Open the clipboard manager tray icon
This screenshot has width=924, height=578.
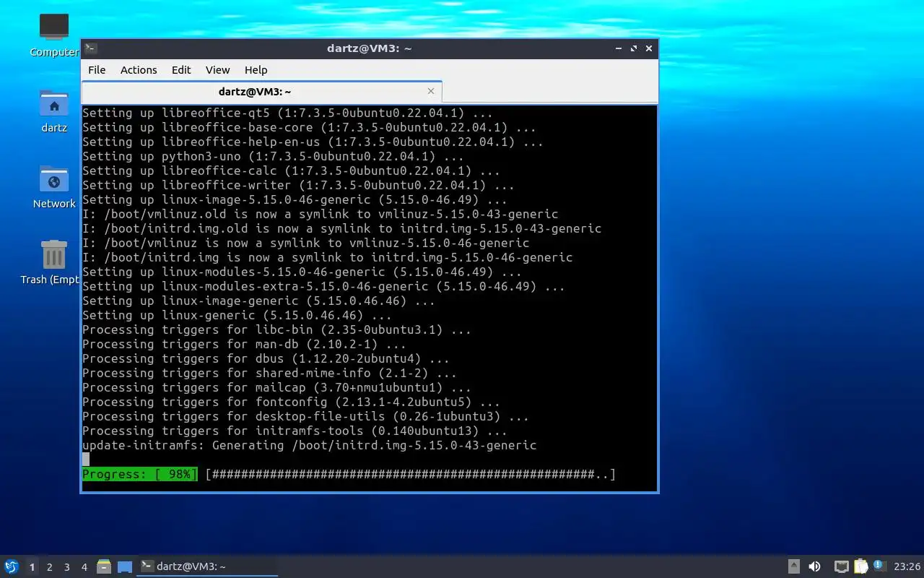coord(860,566)
